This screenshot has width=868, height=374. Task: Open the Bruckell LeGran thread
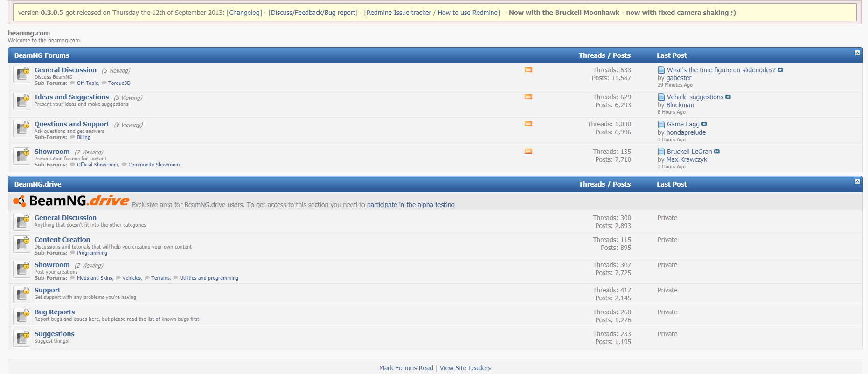point(689,152)
